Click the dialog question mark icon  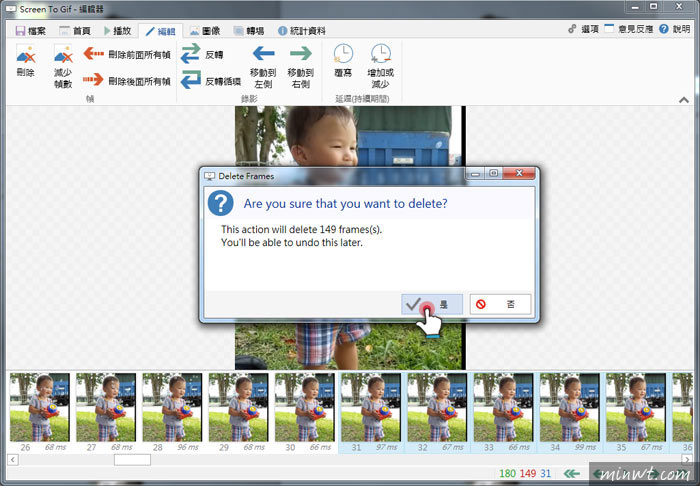tap(221, 203)
